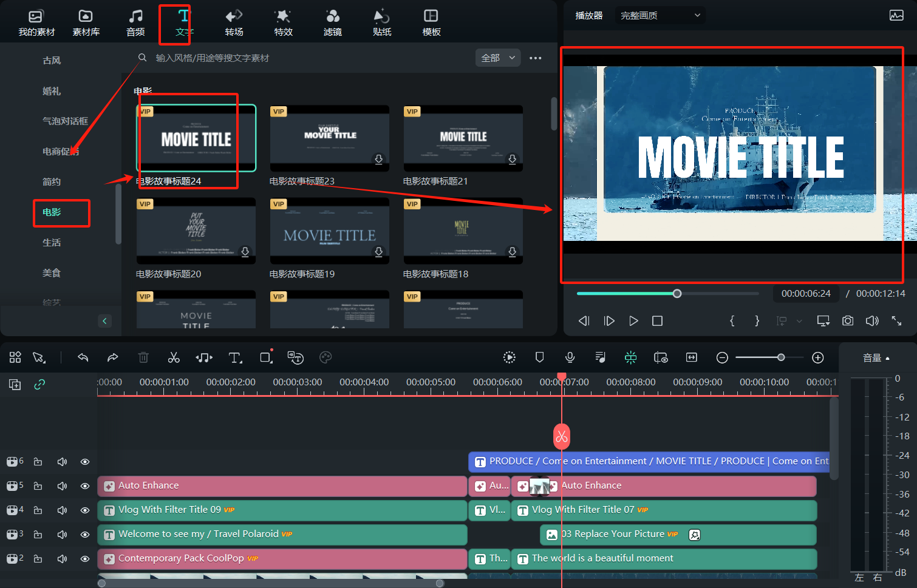Open the 完整画质 quality dropdown
The width and height of the screenshot is (917, 588).
tap(660, 15)
